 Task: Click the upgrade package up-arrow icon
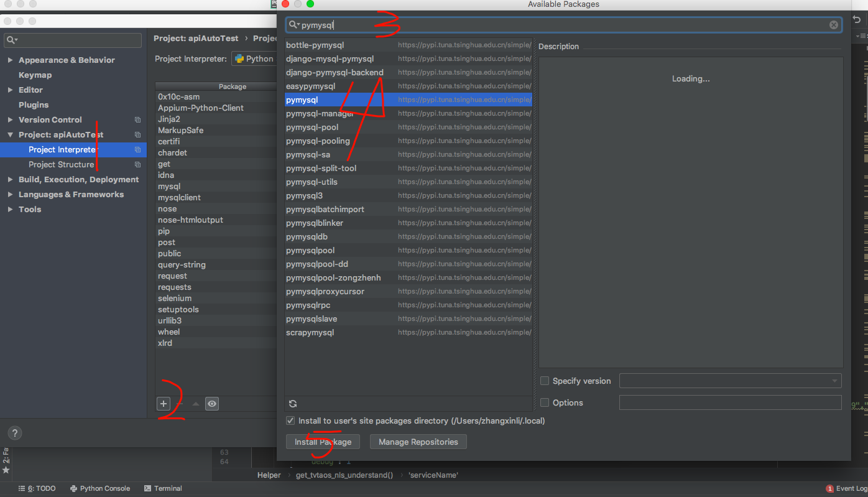pyautogui.click(x=196, y=404)
